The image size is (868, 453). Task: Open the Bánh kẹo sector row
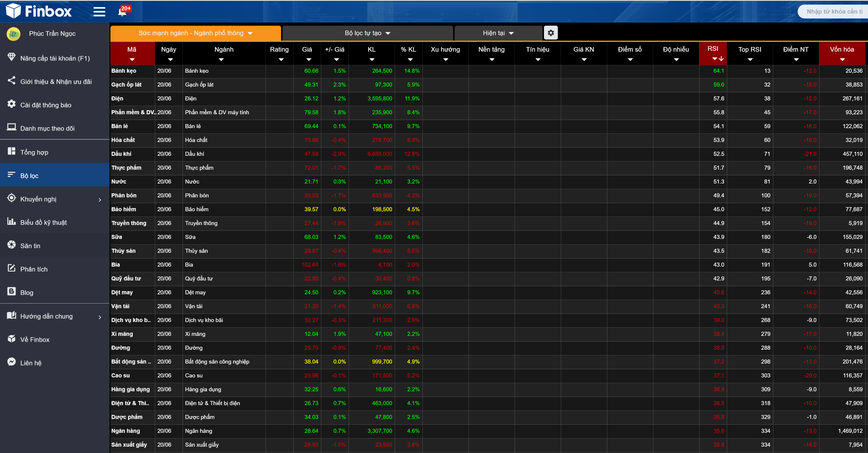coord(124,71)
